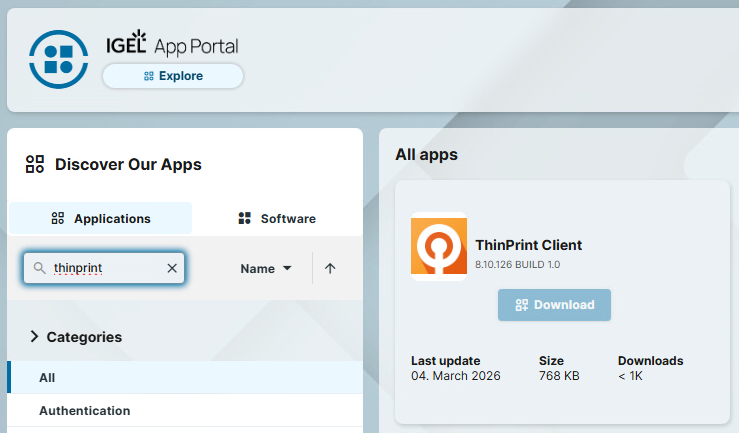Click the Discover Our Apps grid icon
This screenshot has height=433, width=739.
click(35, 164)
